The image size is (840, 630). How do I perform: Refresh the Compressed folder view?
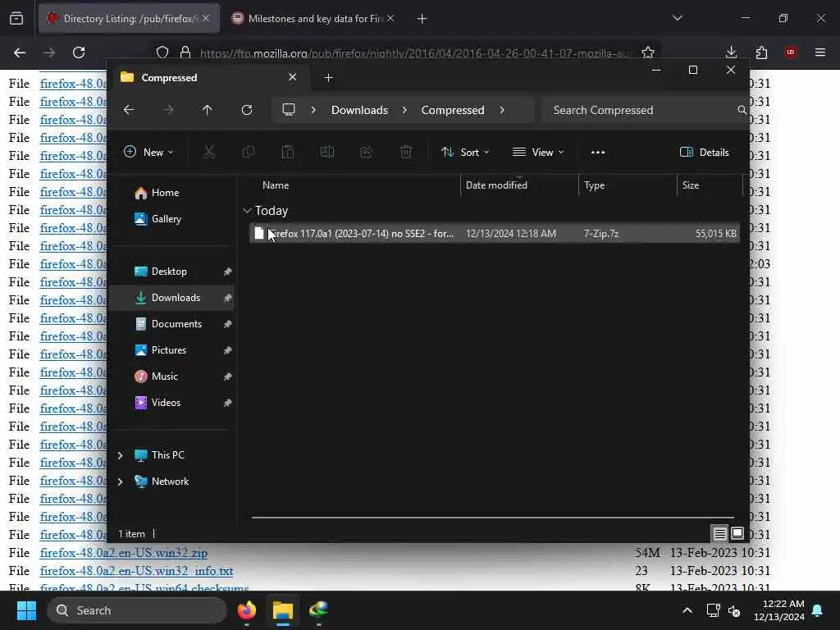(x=247, y=110)
